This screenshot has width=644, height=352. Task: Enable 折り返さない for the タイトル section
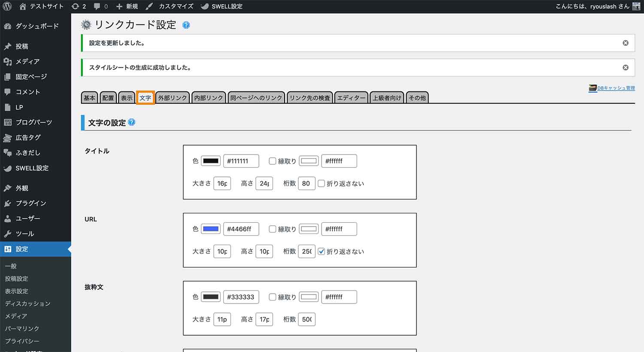click(321, 183)
